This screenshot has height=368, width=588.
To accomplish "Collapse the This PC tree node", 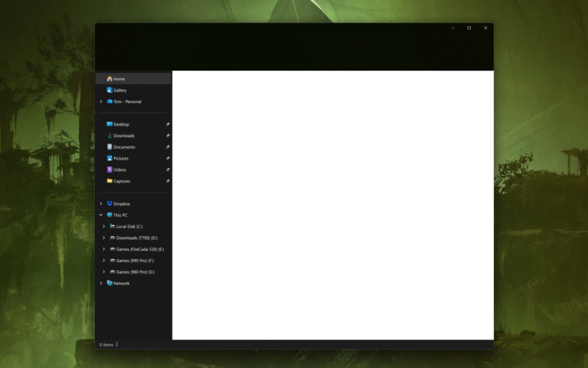I will coord(101,215).
